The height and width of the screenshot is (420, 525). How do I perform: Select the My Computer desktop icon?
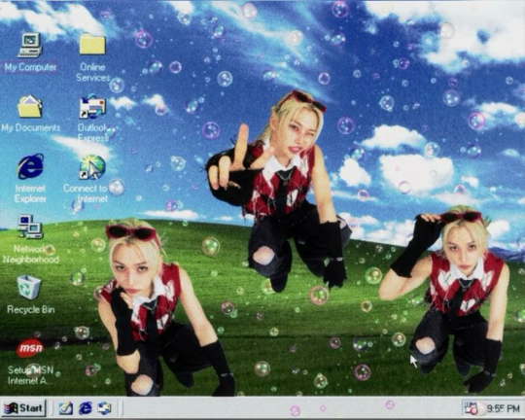30,46
